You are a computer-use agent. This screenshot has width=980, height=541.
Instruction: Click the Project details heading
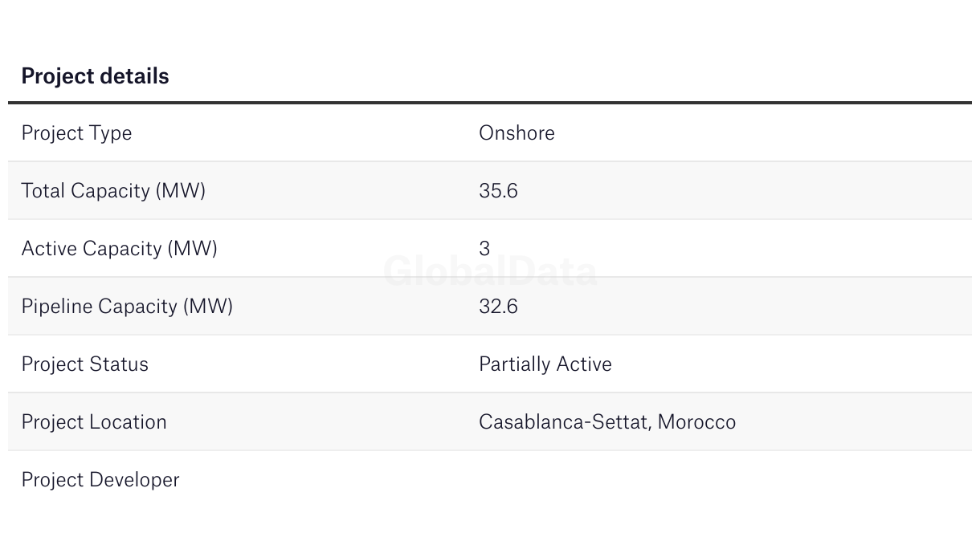(95, 76)
